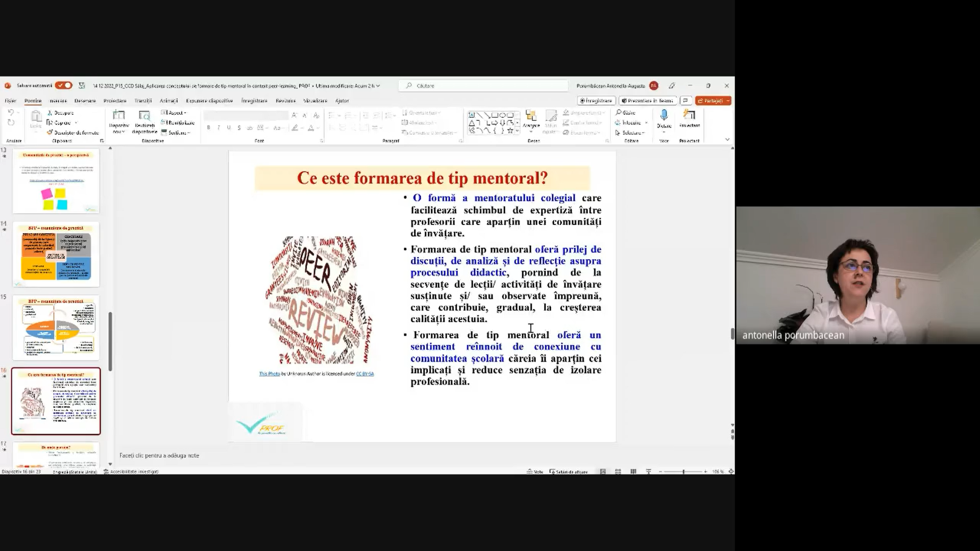Toggle Bold text formatting
The height and width of the screenshot is (551, 980).
209,128
